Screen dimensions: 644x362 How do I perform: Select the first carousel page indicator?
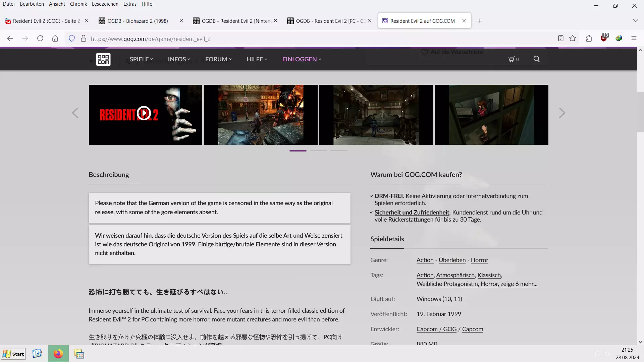(298, 151)
